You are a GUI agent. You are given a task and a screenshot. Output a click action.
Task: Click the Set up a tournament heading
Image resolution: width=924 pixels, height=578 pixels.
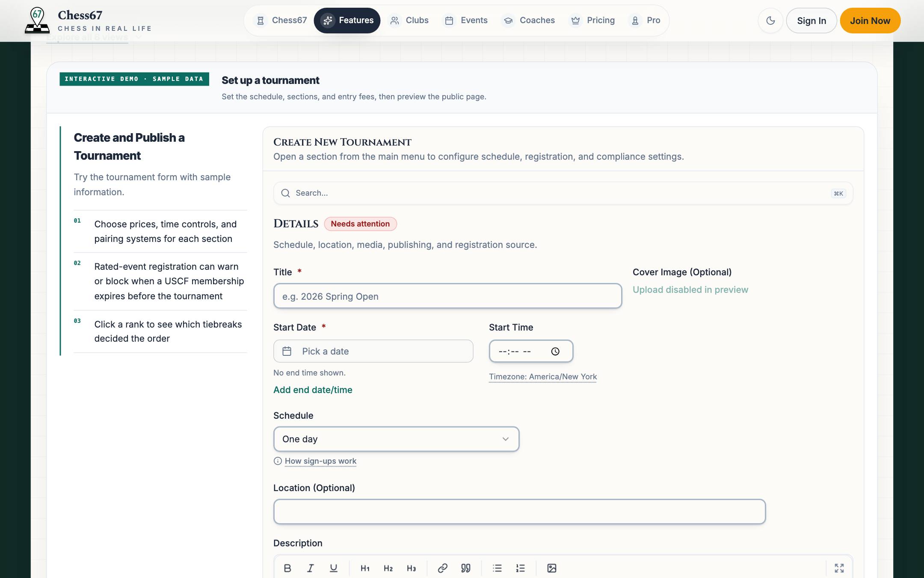point(270,80)
